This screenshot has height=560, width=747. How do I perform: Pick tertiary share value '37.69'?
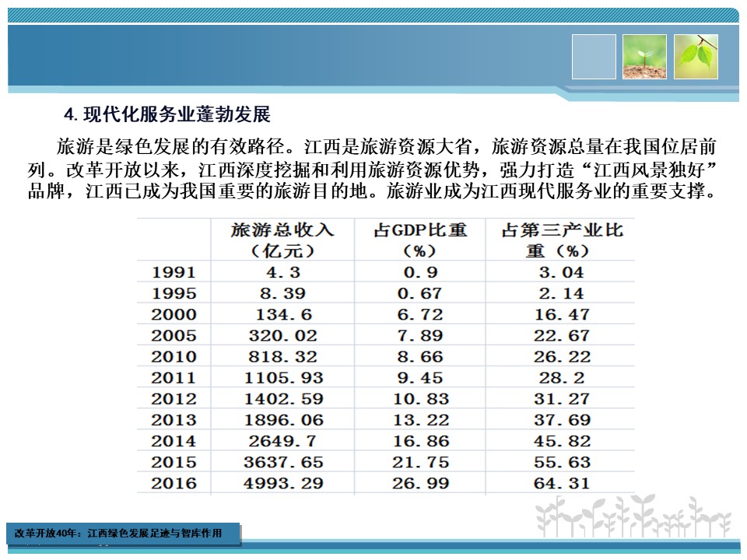tap(562, 419)
